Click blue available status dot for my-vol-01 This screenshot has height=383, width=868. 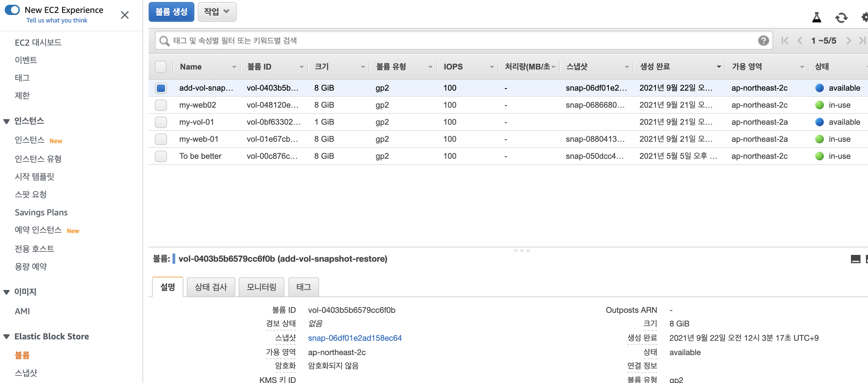pos(819,122)
